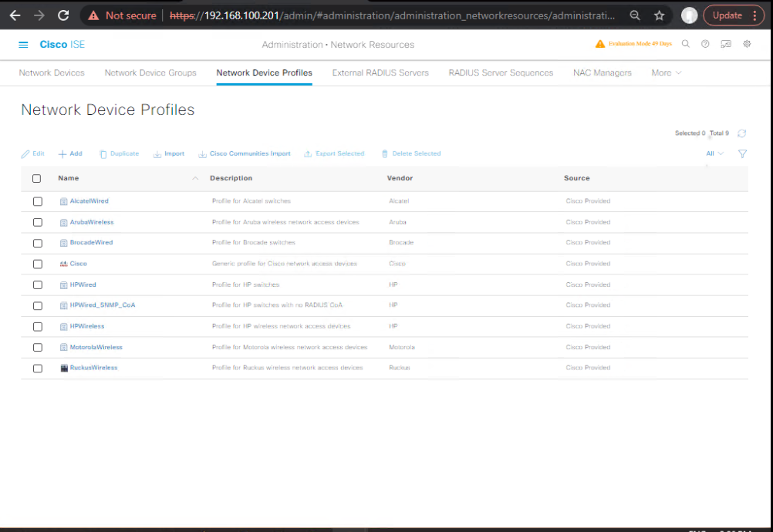Refresh the profiles table
This screenshot has width=773, height=532.
click(741, 133)
